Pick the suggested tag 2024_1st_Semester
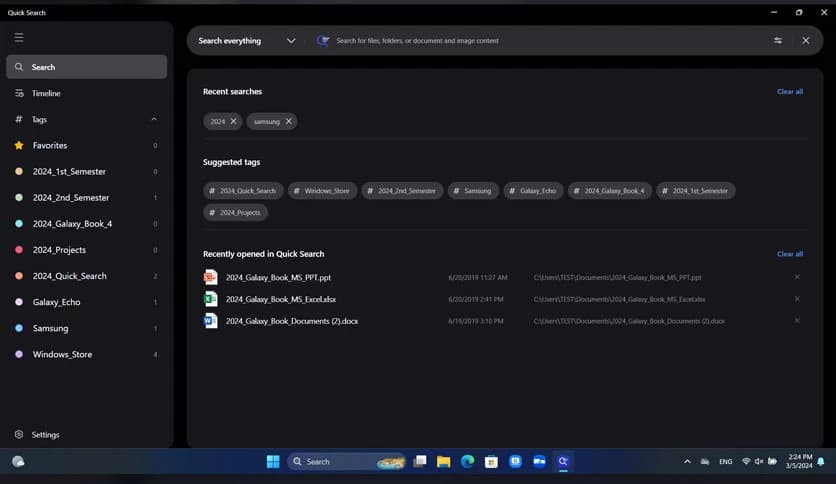The width and height of the screenshot is (836, 484). coord(696,191)
